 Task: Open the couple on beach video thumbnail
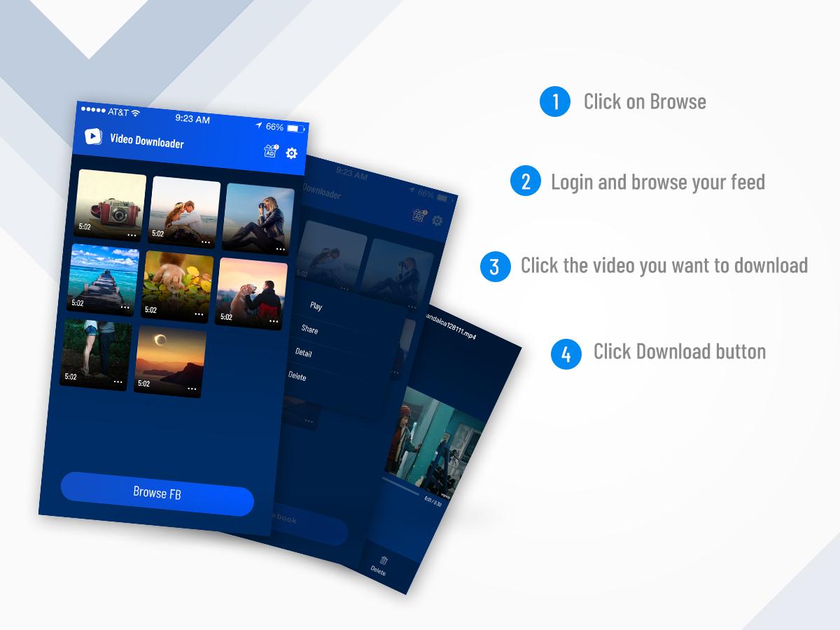185,211
